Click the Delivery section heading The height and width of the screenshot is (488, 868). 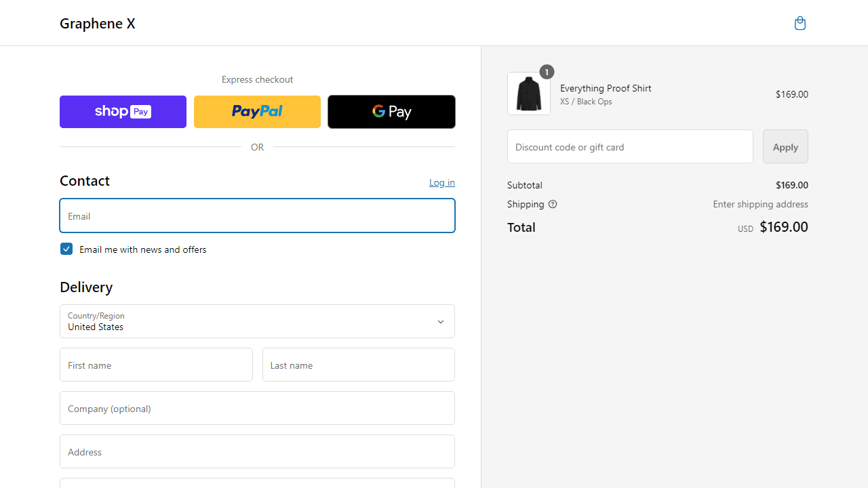[86, 287]
